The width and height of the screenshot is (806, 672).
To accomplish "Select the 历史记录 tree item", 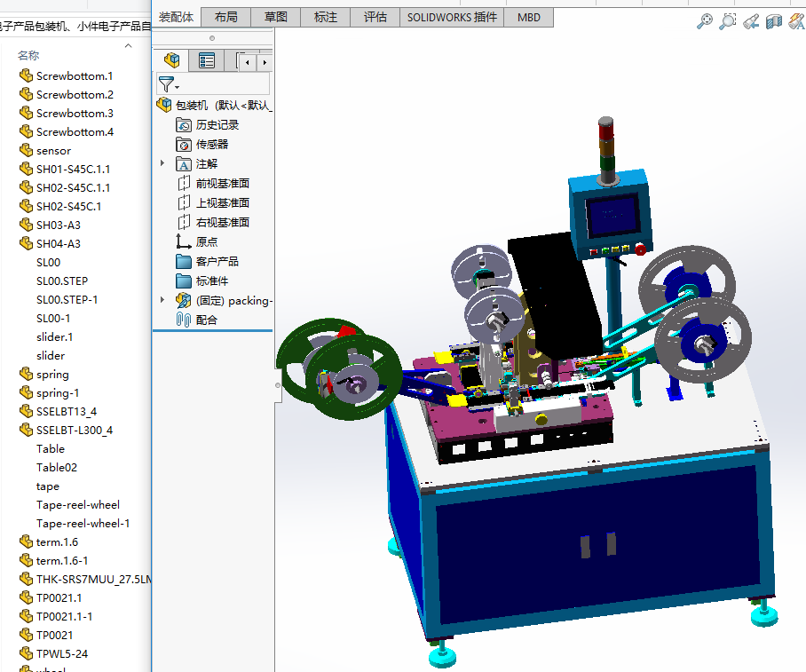I will click(x=208, y=124).
